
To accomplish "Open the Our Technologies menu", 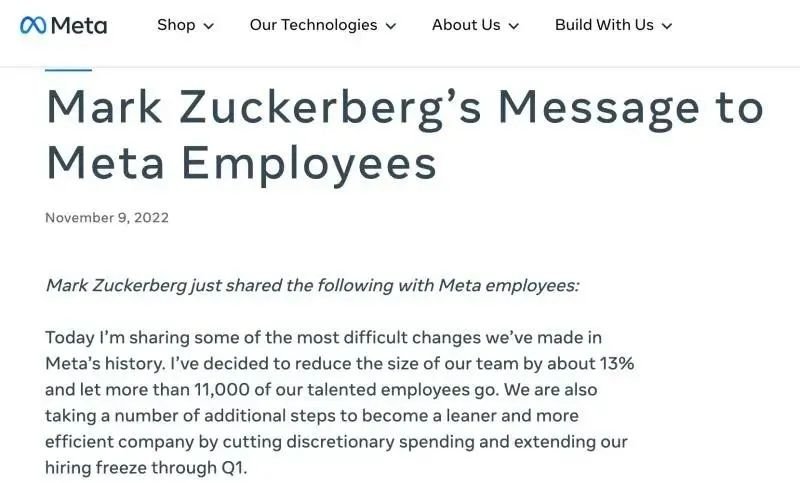I will point(313,24).
